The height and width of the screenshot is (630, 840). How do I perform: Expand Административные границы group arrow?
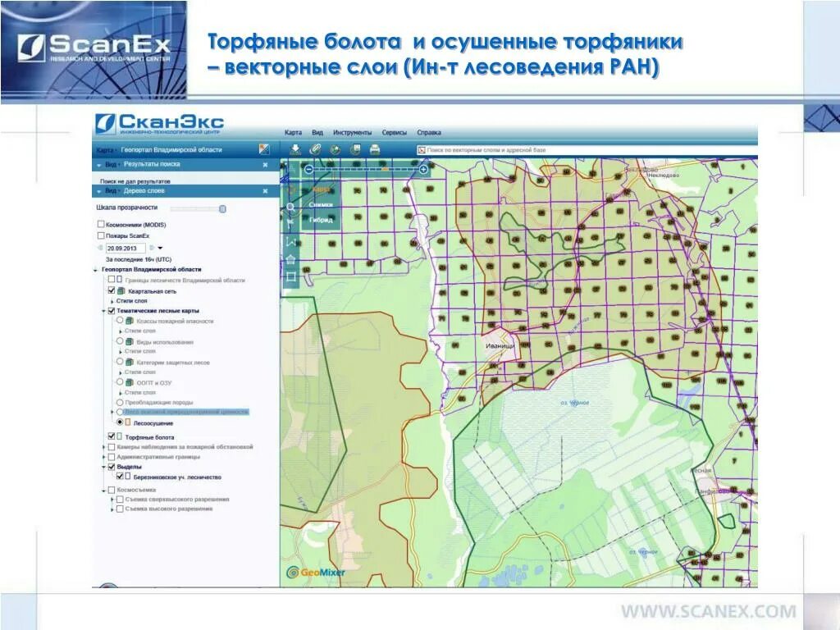[x=104, y=458]
